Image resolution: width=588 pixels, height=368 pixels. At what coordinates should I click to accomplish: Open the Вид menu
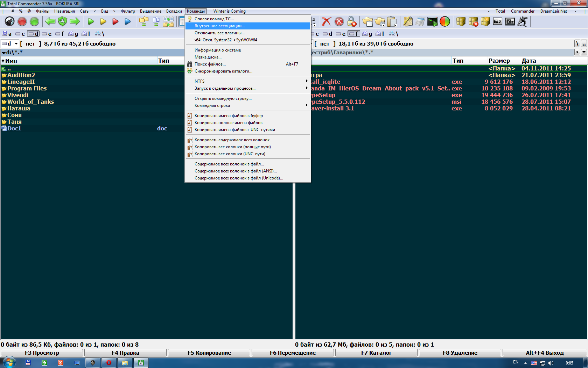(104, 11)
